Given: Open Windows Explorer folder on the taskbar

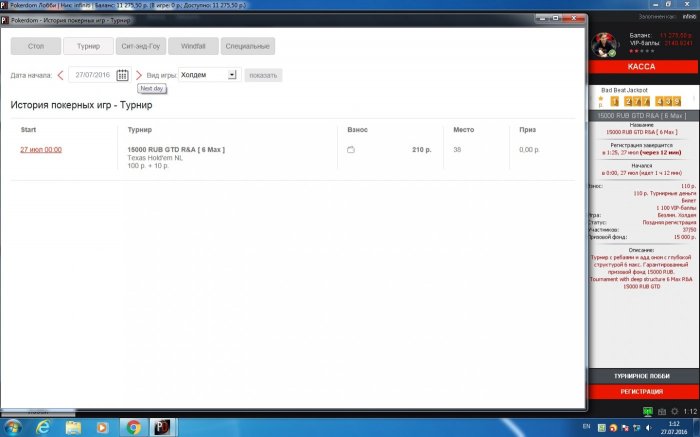Looking at the screenshot, I should [73, 428].
